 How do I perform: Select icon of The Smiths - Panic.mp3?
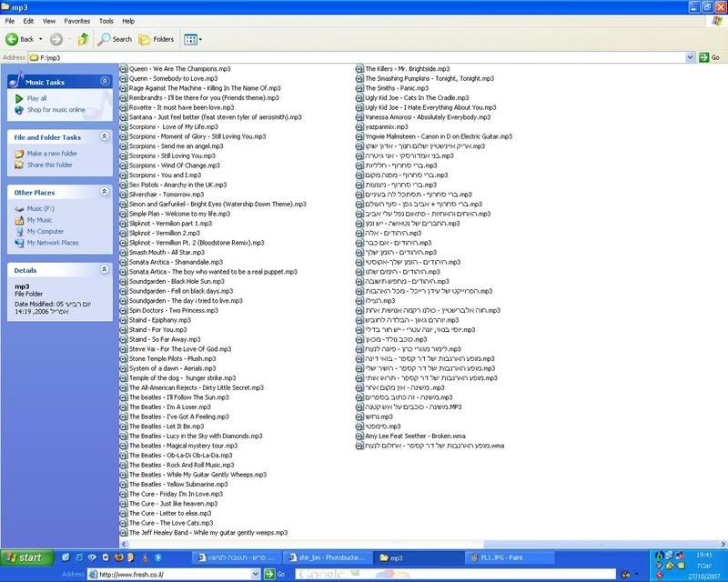(359, 88)
